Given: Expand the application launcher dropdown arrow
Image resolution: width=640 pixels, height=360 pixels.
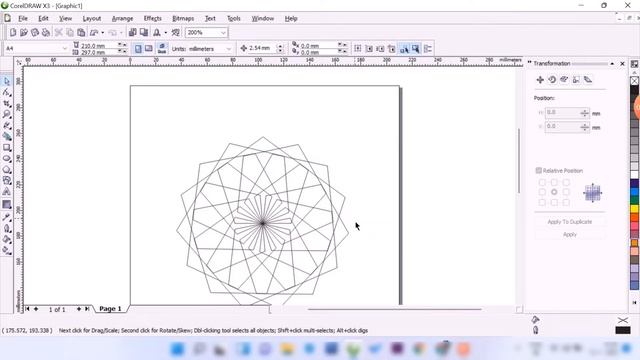Looking at the screenshot, I should pyautogui.click(x=166, y=33).
